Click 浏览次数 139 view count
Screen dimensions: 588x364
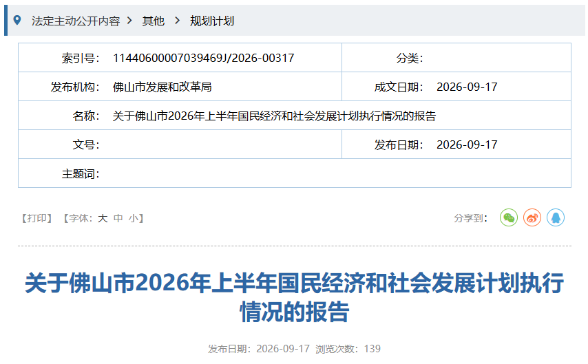click(348, 349)
